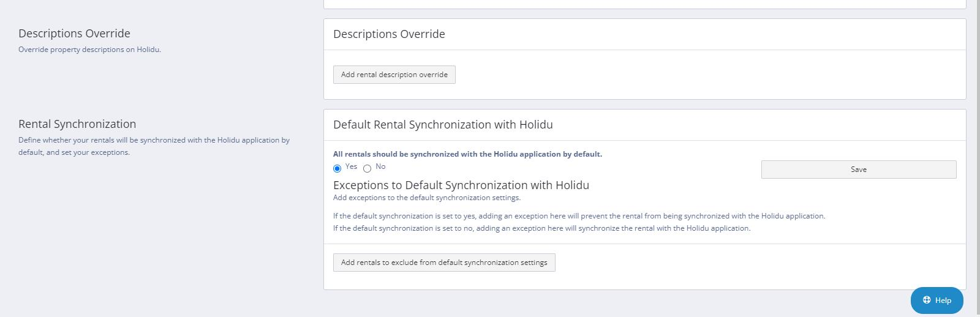The height and width of the screenshot is (317, 980).
Task: Click the lifebuoy icon in Help button
Action: coord(927,300)
